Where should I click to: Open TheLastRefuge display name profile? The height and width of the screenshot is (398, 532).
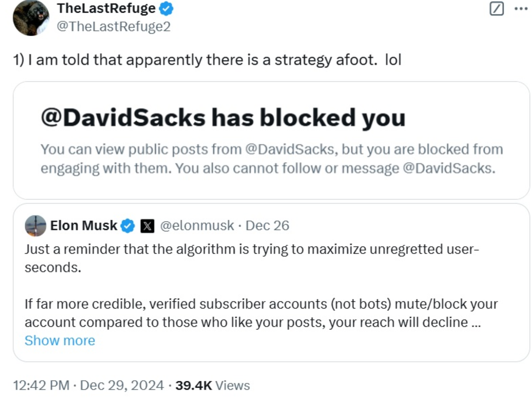[x=106, y=8]
